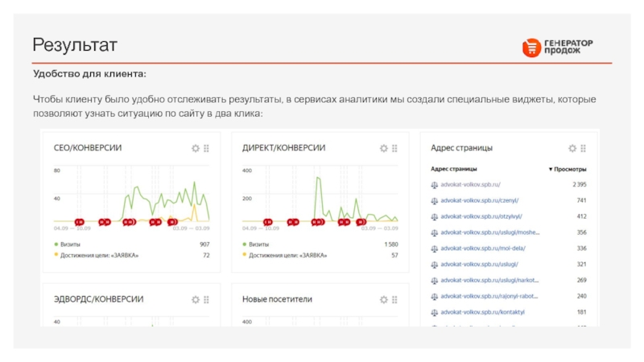Open settings gear of Адрес страницы widget
644x362 pixels.
click(x=572, y=149)
